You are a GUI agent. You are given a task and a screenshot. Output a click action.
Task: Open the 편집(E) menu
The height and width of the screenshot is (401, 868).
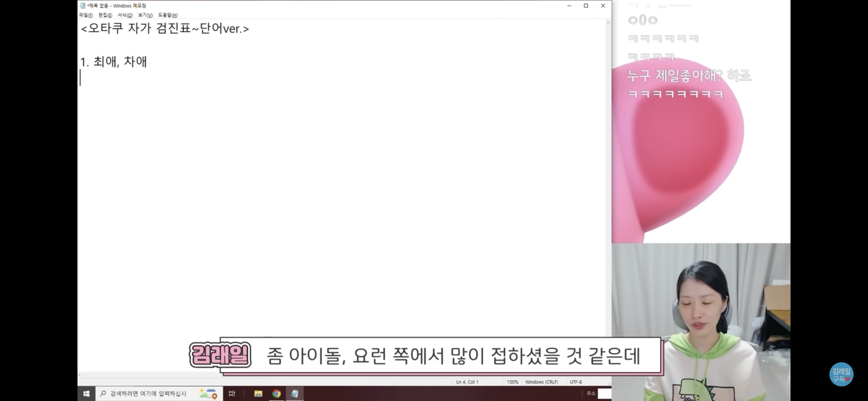click(x=105, y=15)
